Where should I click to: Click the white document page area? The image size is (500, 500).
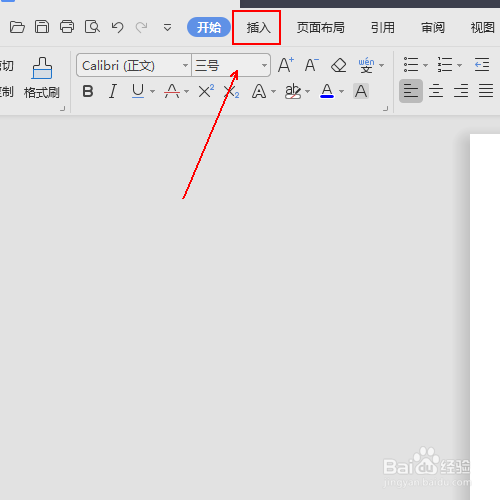485,317
